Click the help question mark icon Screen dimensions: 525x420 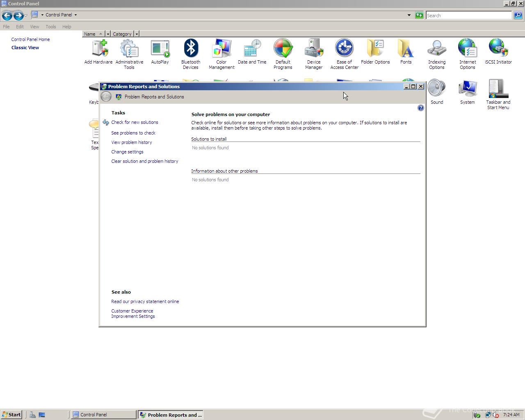click(x=420, y=108)
